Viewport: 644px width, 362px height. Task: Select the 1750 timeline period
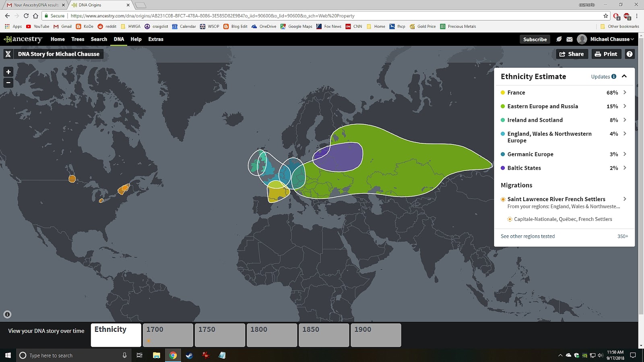click(220, 335)
